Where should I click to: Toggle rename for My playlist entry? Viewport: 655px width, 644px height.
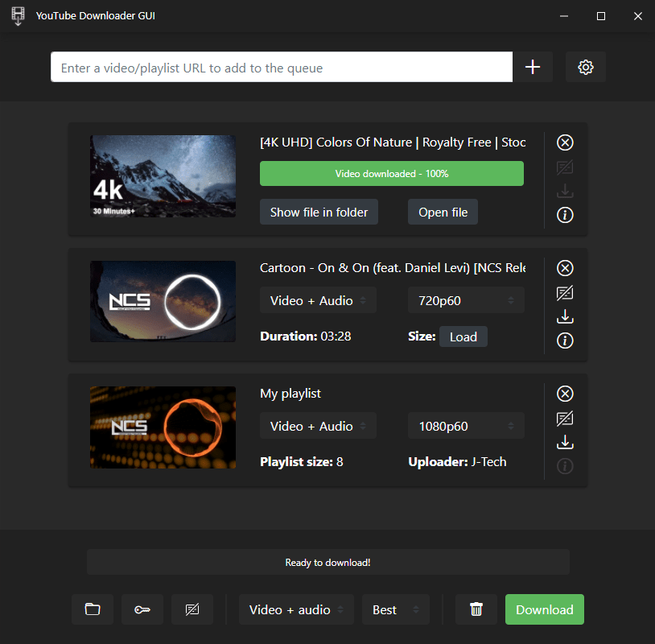tap(565, 418)
